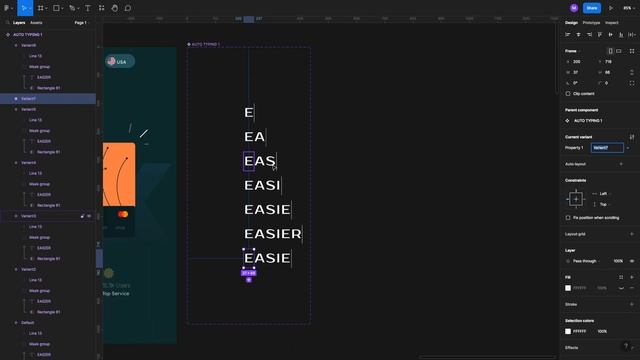Screen dimensions: 640x360
Task: Toggle layer visibility eye in Layer section
Action: point(632,261)
